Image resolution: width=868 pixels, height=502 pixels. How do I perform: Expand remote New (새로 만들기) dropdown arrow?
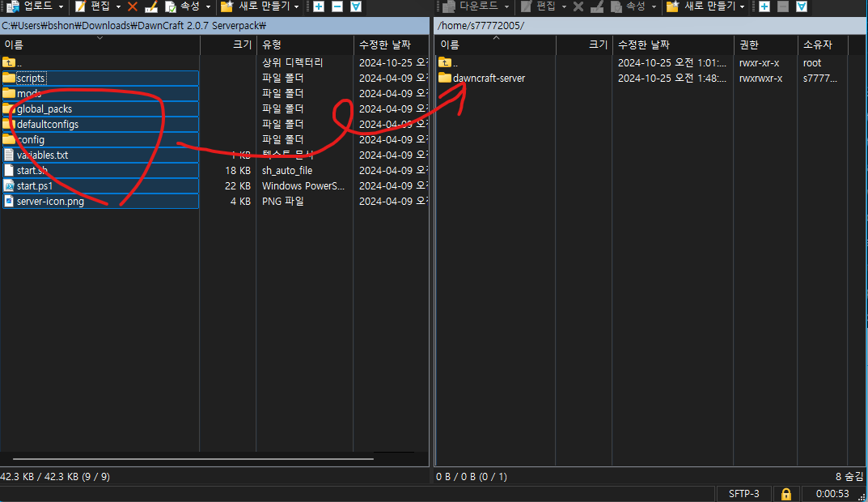(x=743, y=6)
